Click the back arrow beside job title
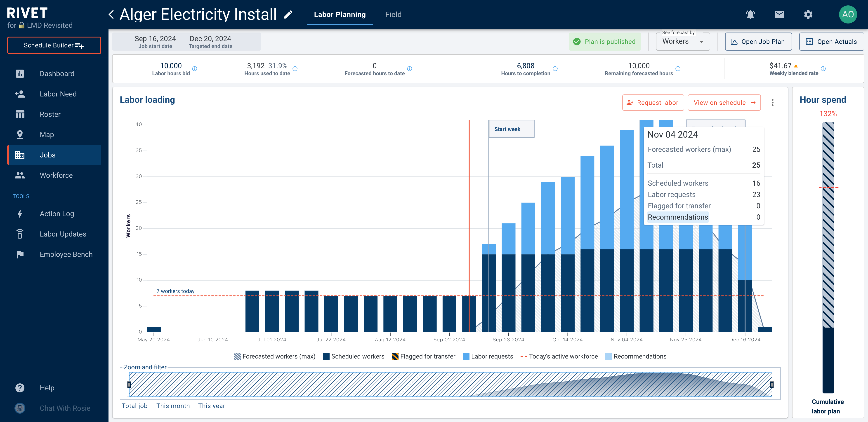 (111, 14)
